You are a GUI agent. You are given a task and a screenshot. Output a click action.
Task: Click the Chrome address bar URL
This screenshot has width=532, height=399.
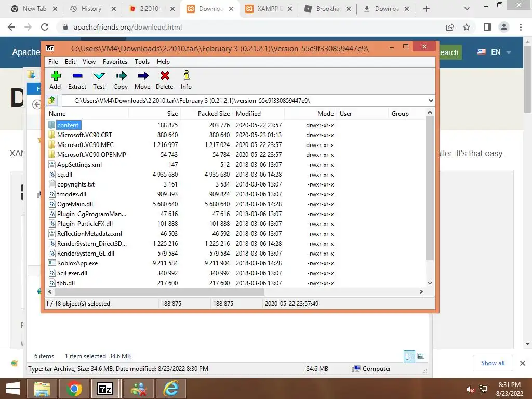click(x=128, y=27)
